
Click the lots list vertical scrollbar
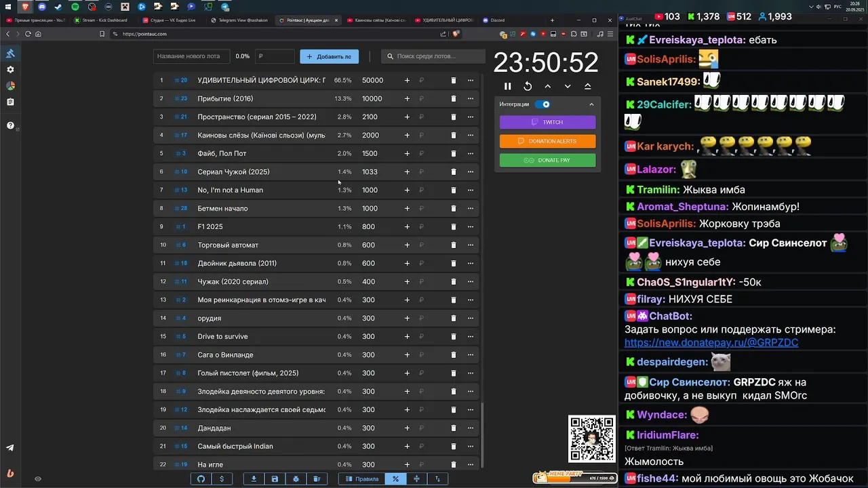[482, 434]
